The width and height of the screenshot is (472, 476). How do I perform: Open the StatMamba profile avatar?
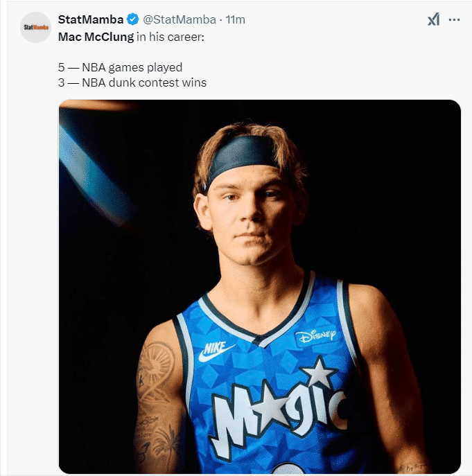point(36,27)
